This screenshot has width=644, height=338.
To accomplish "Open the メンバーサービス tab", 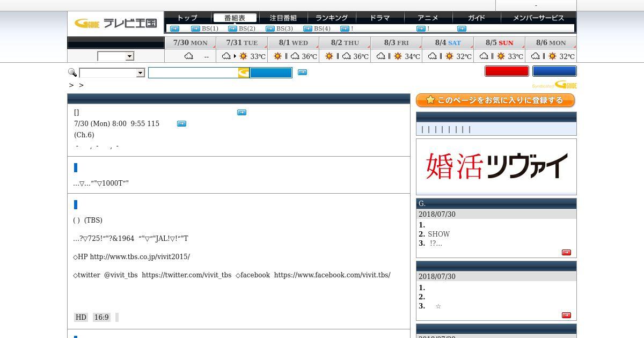I will (x=538, y=18).
